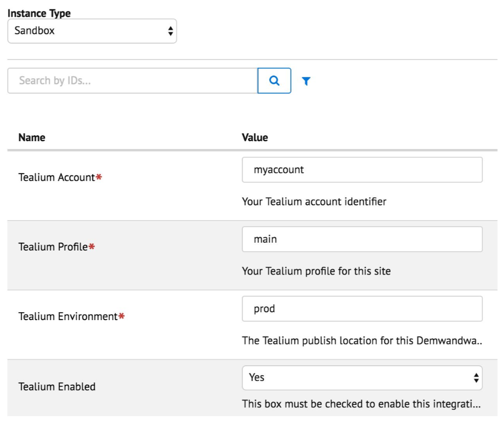Click the 'Your Tealium profile for this site' text
The image size is (504, 425).
pyautogui.click(x=316, y=271)
